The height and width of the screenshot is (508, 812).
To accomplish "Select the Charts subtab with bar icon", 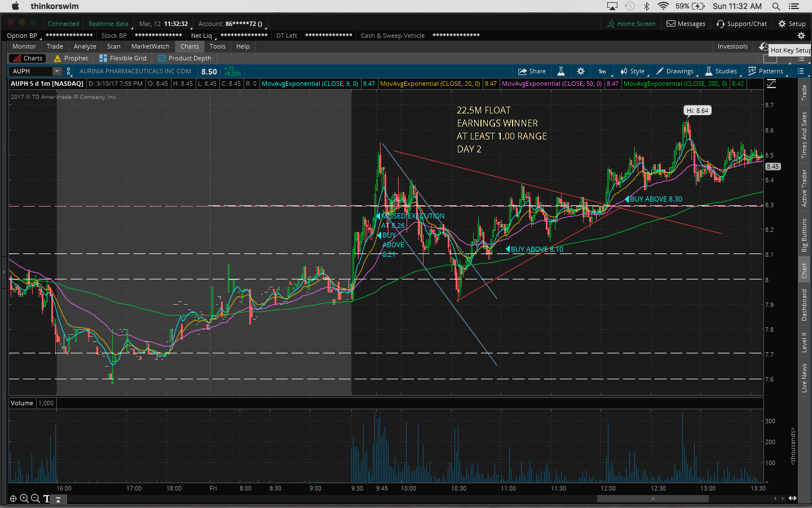I will pyautogui.click(x=27, y=58).
